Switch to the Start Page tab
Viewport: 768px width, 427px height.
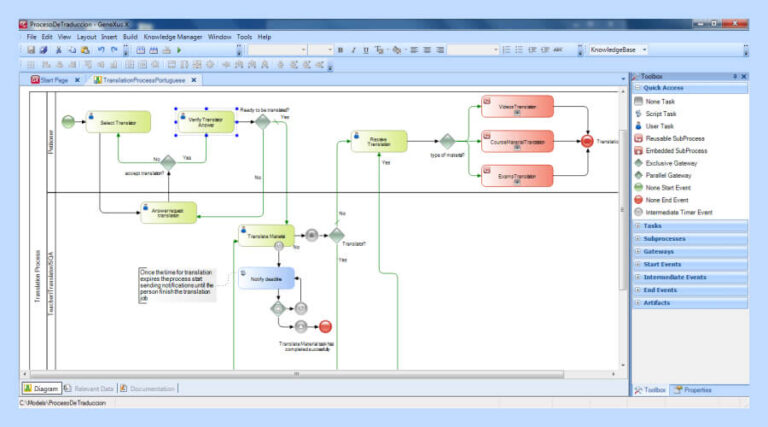(54, 80)
